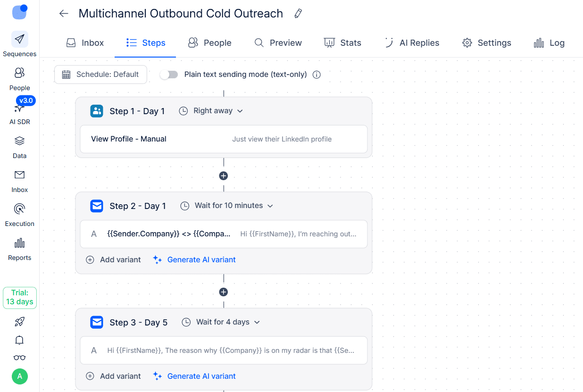Toggle Plain text sending mode switch
Screen dimensions: 583x392
169,75
